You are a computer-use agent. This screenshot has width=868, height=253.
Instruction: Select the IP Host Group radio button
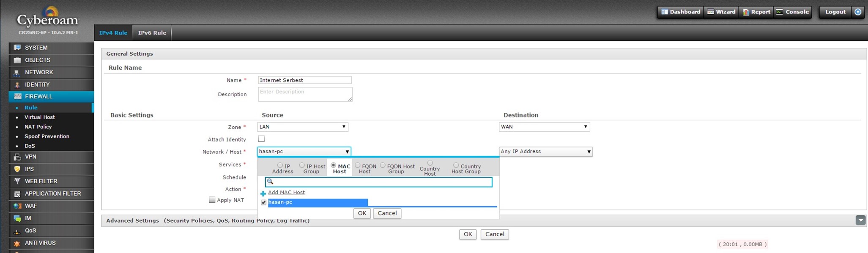point(302,165)
